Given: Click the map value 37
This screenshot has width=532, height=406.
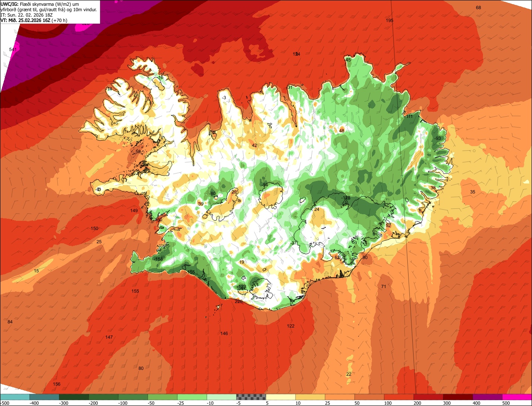Looking at the screenshot, I should [x=294, y=243].
